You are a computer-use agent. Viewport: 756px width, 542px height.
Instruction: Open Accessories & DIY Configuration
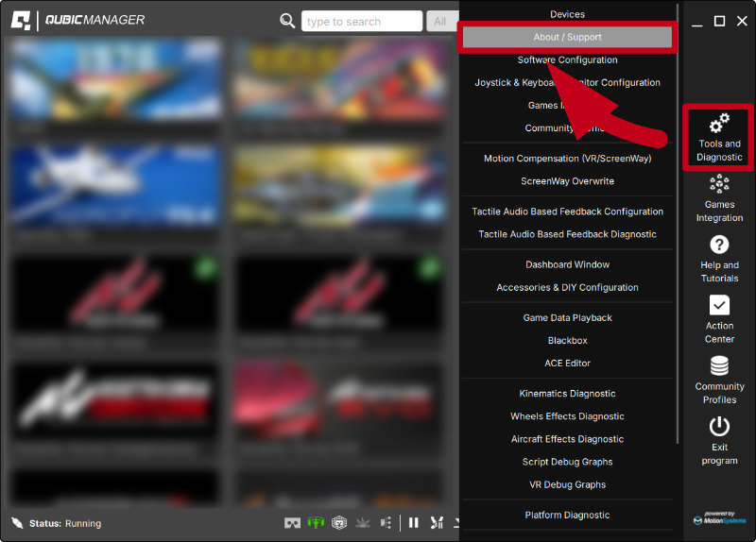[x=567, y=287]
